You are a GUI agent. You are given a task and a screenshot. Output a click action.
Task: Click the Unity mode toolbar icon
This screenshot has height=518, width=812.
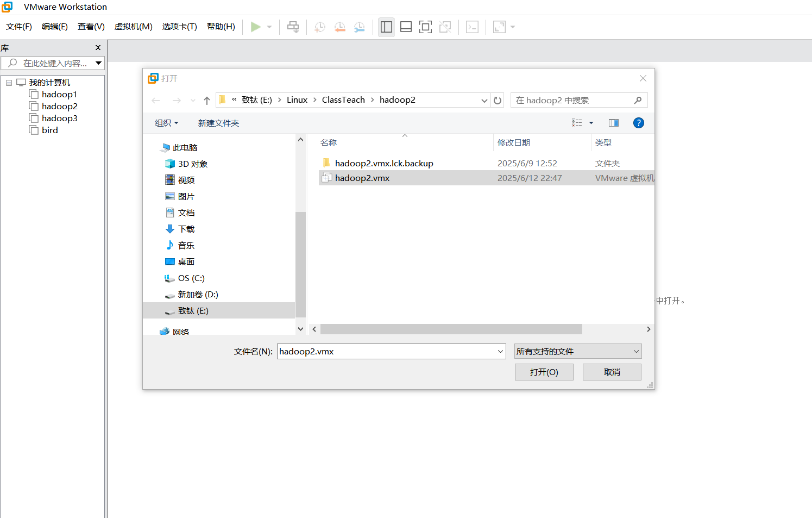[x=445, y=27]
